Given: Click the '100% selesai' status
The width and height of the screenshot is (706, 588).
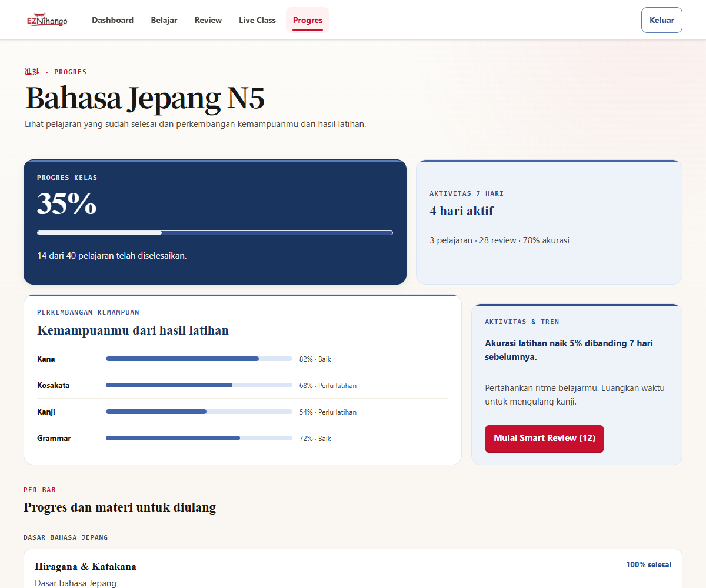Looking at the screenshot, I should coord(648,564).
